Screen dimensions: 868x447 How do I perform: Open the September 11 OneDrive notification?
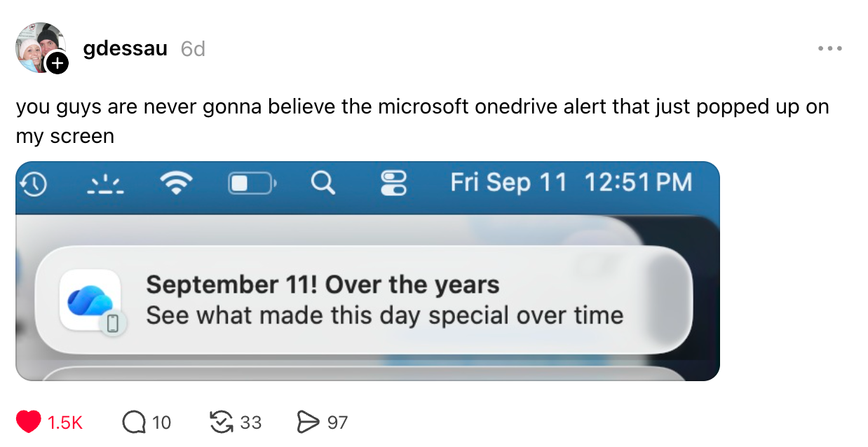363,300
